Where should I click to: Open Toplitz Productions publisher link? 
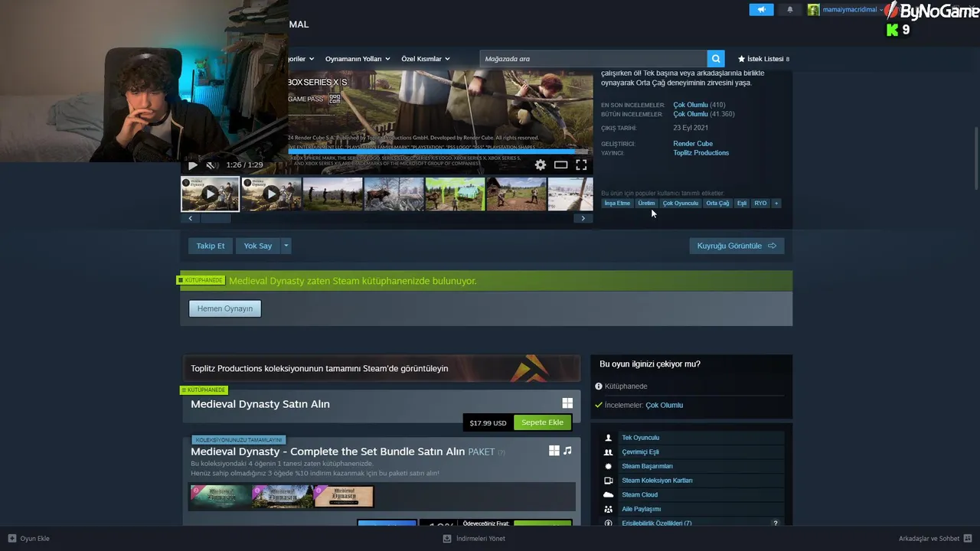pyautogui.click(x=701, y=152)
